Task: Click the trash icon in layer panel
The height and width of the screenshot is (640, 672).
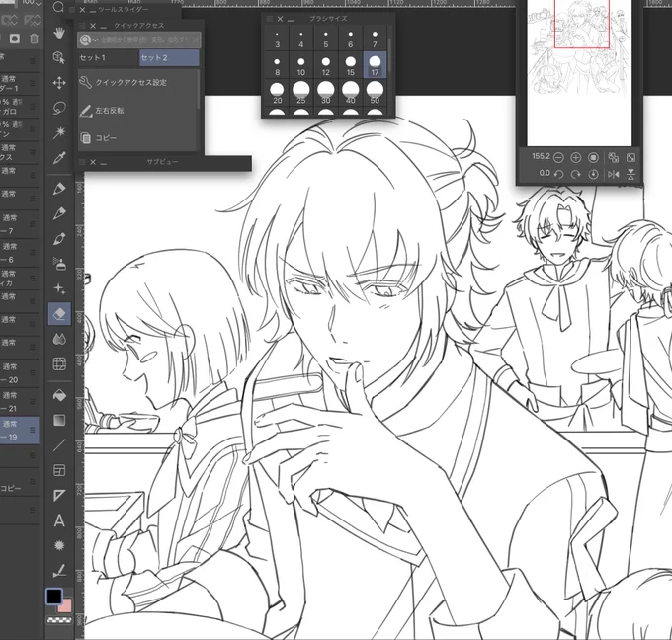Action: [x=34, y=39]
